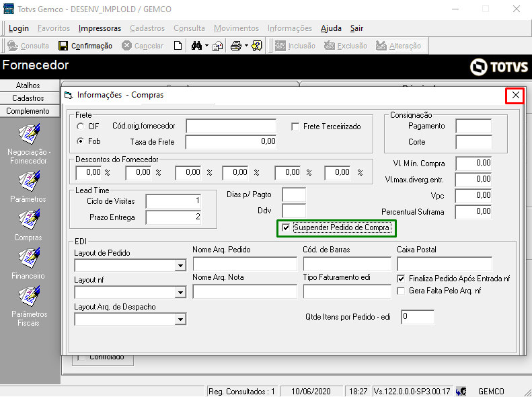This screenshot has height=397, width=532.
Task: Open the Sair menu
Action: 356,28
